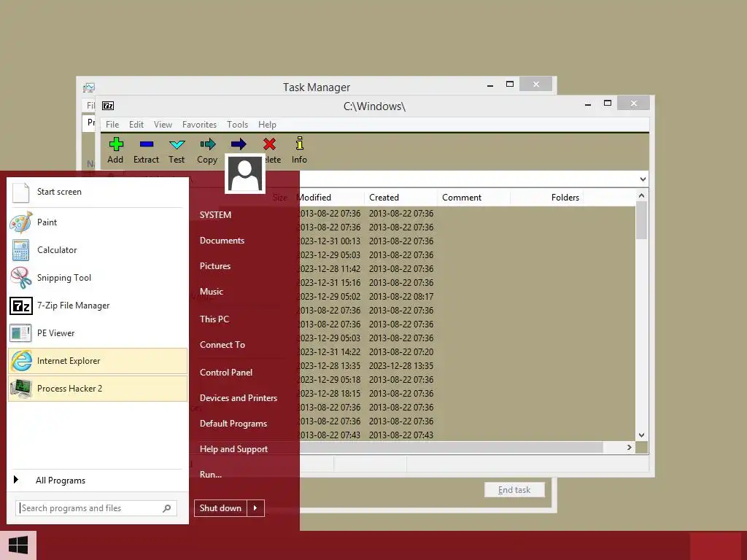Open Process Hacker 2 from Start menu
This screenshot has height=560, width=747.
[98, 389]
